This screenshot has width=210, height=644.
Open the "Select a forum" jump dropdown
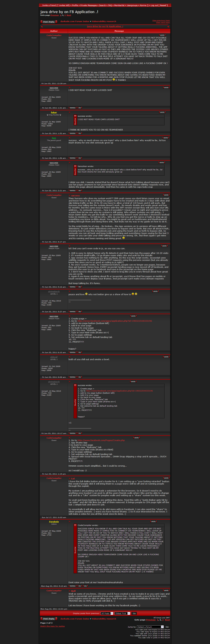[150, 627]
